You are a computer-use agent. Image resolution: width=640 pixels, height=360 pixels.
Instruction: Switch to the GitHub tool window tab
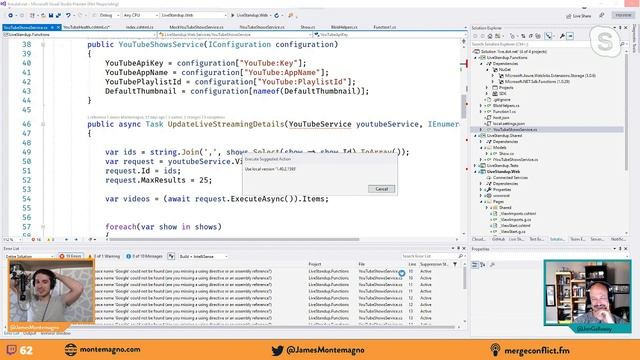(x=498, y=239)
